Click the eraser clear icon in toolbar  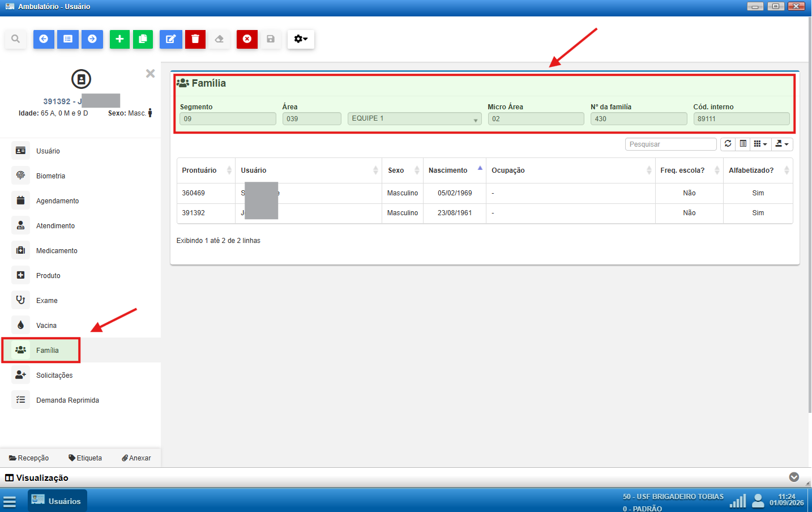point(219,39)
